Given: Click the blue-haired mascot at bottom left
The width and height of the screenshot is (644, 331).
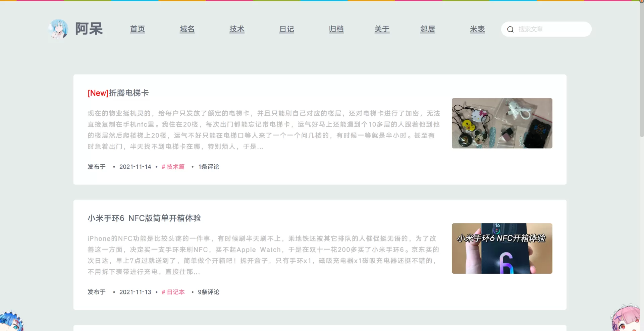Looking at the screenshot, I should pyautogui.click(x=11, y=321).
